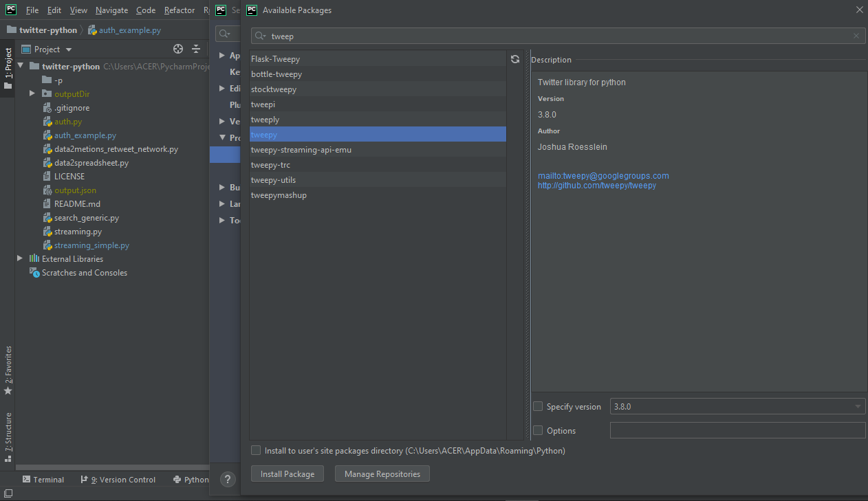Image resolution: width=868 pixels, height=501 pixels.
Task: Click the Install Package button
Action: coord(287,474)
